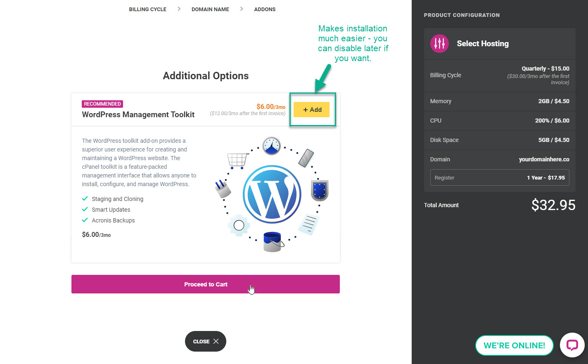588x364 pixels.
Task: Click the CPU 200% / $6.00 row
Action: click(500, 121)
